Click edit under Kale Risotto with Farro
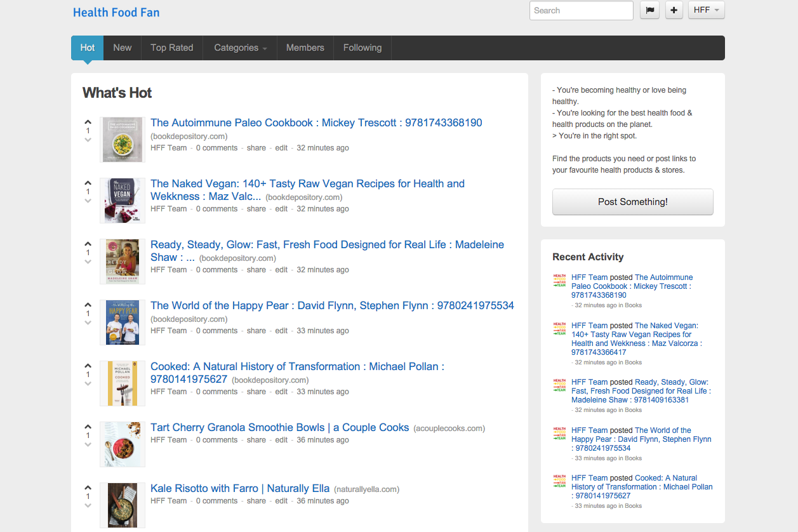 [281, 501]
